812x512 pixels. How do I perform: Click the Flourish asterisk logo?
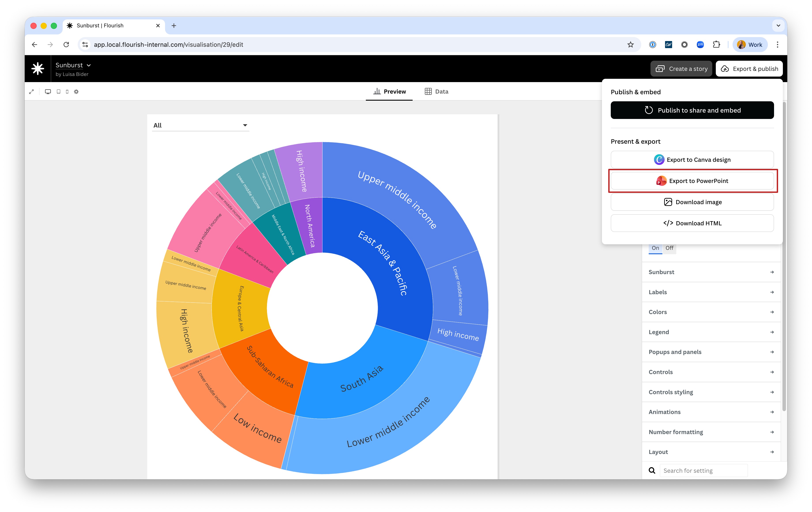(38, 69)
